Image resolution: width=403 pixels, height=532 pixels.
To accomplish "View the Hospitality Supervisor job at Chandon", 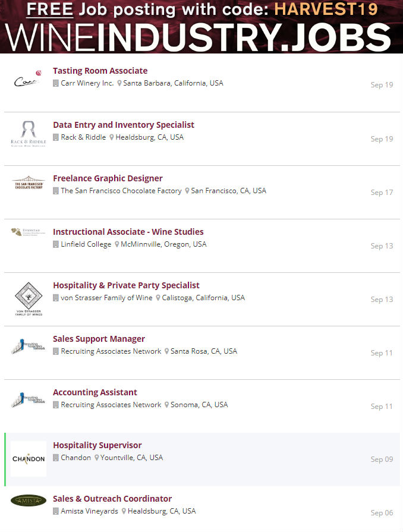I will click(97, 445).
